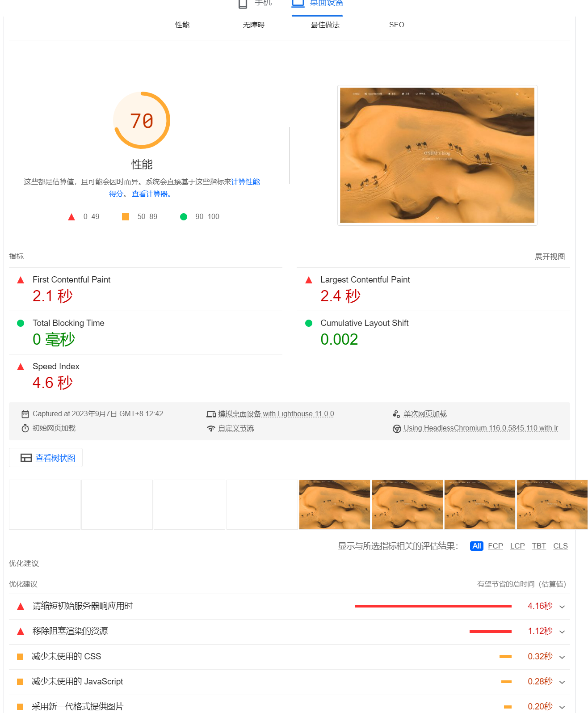Click the orange square beside 减少未使用的 CSS
Image resolution: width=588 pixels, height=713 pixels.
(20, 657)
